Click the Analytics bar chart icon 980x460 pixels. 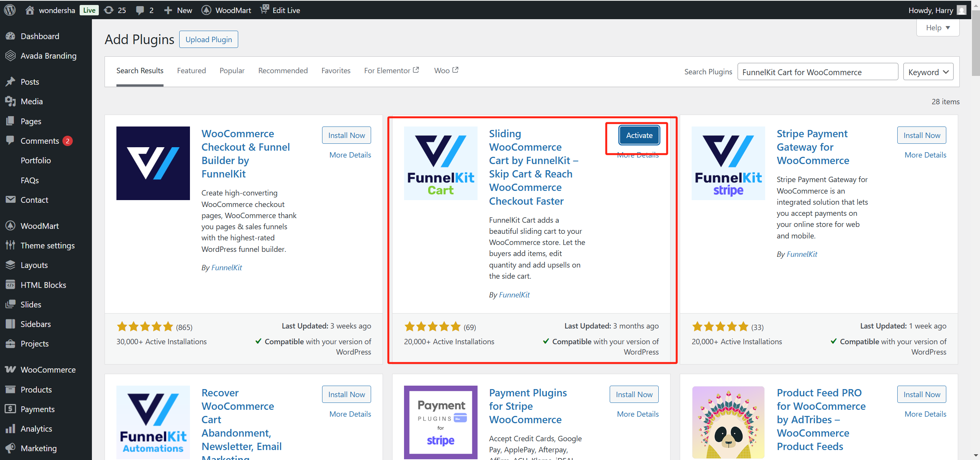10,429
